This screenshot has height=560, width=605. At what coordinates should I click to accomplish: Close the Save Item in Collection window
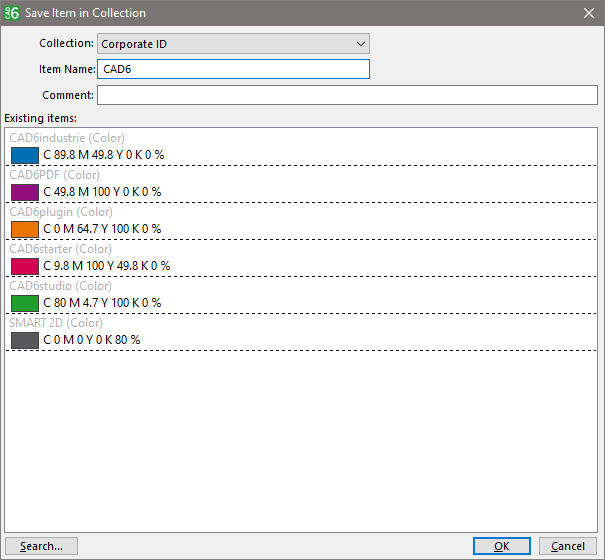click(588, 13)
